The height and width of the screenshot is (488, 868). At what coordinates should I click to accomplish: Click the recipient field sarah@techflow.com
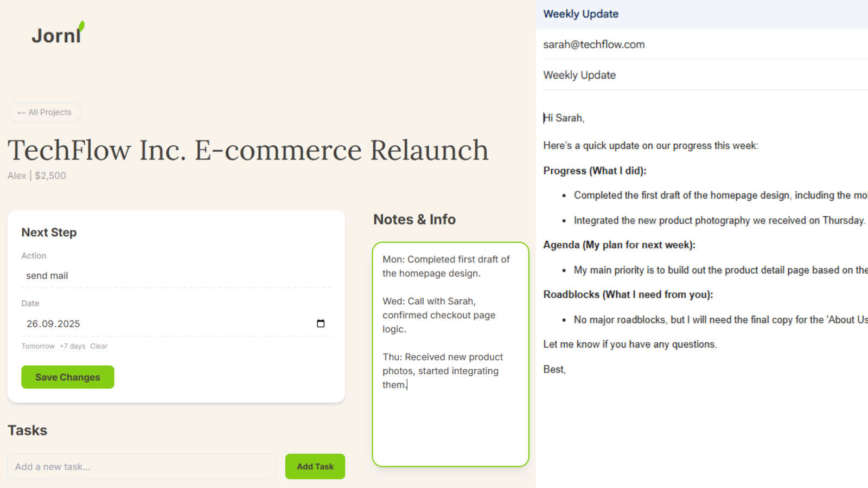[594, 44]
